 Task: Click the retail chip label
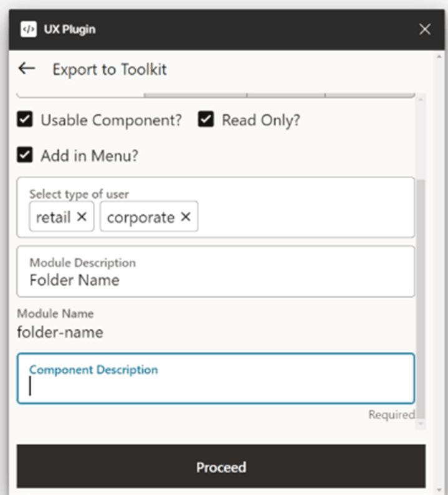pos(53,217)
